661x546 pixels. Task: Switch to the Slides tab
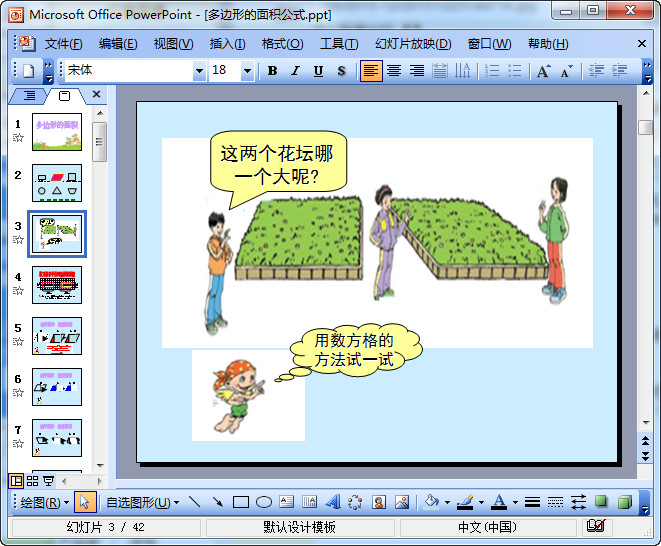(x=64, y=96)
